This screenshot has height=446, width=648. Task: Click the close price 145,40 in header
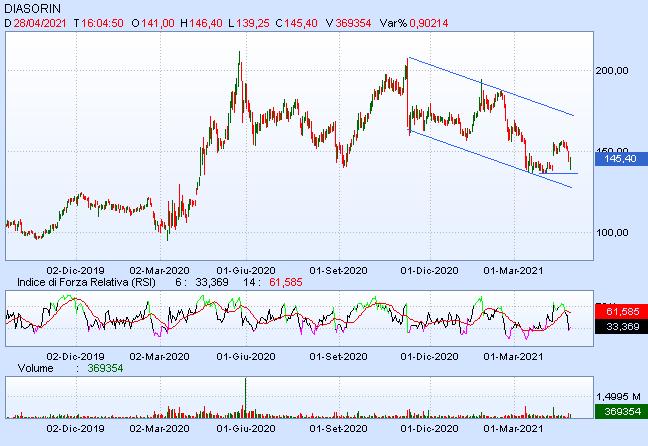300,23
